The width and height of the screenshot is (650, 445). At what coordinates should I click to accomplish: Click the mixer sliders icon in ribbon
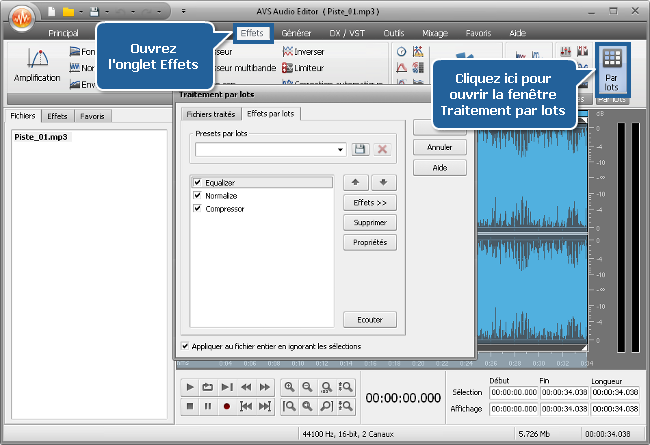pos(565,51)
